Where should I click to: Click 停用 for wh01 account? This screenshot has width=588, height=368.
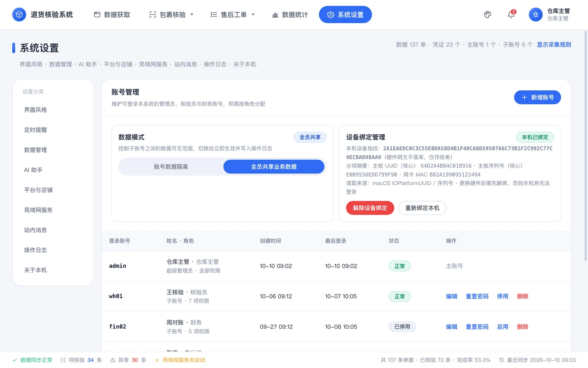503,296
